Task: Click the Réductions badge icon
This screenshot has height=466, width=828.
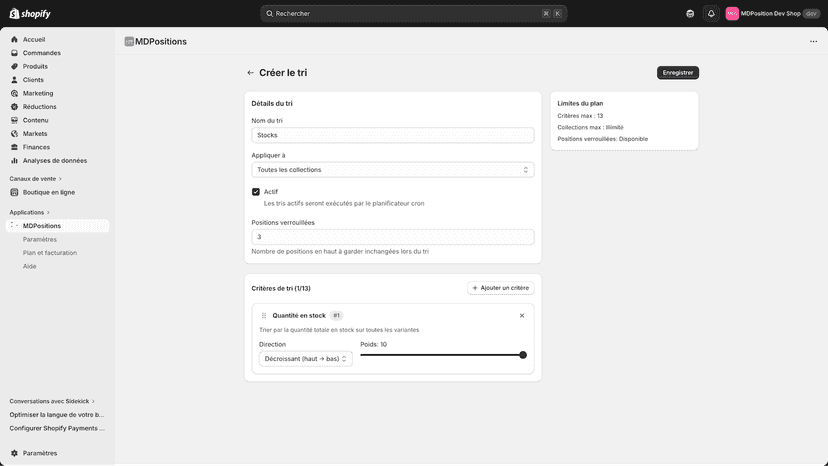Action: point(14,107)
